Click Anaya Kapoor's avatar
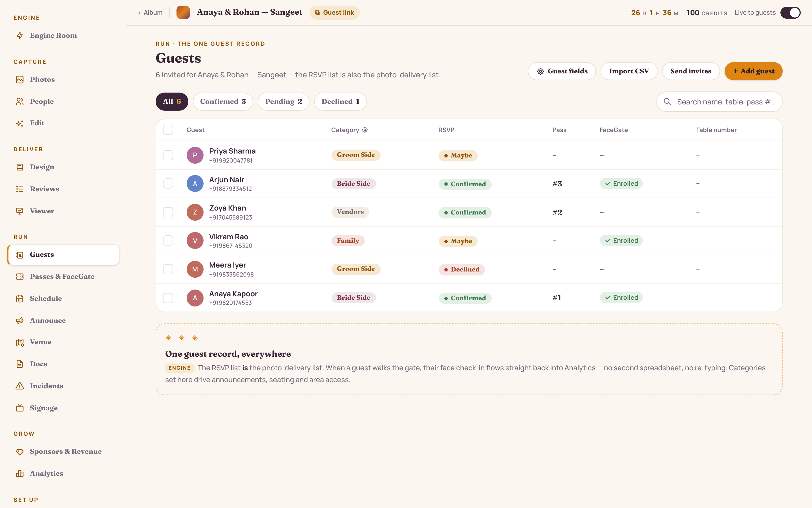 (x=195, y=298)
